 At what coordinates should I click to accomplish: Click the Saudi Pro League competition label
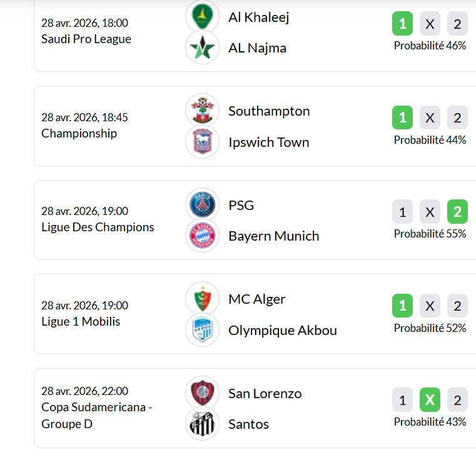[x=86, y=39]
